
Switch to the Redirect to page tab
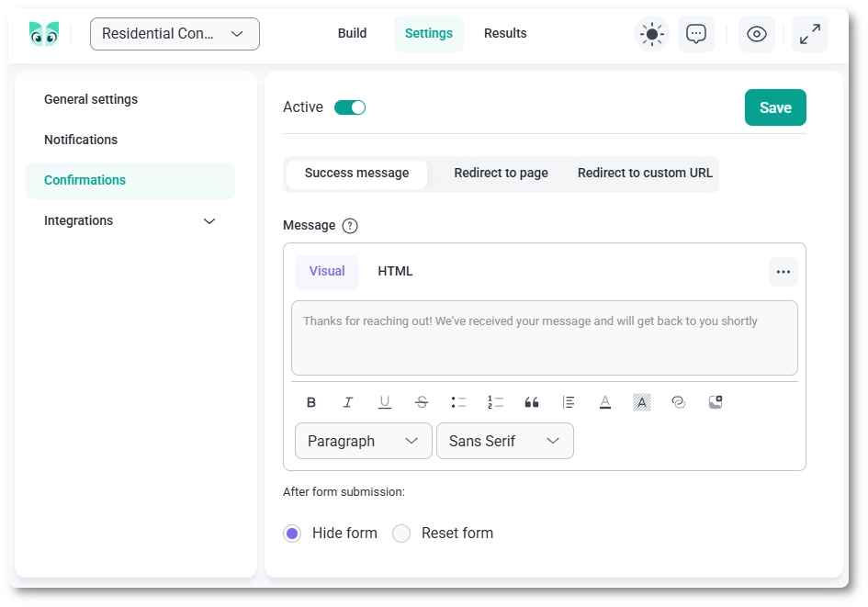click(501, 173)
